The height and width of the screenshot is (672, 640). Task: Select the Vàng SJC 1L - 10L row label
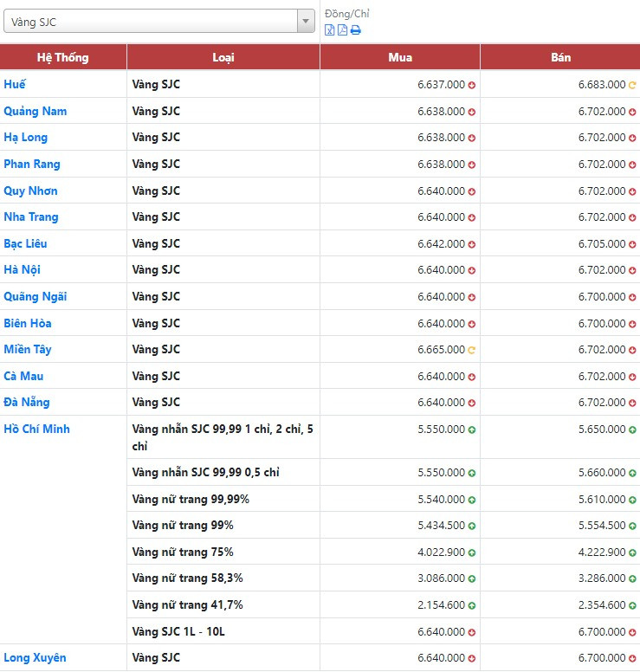(178, 631)
